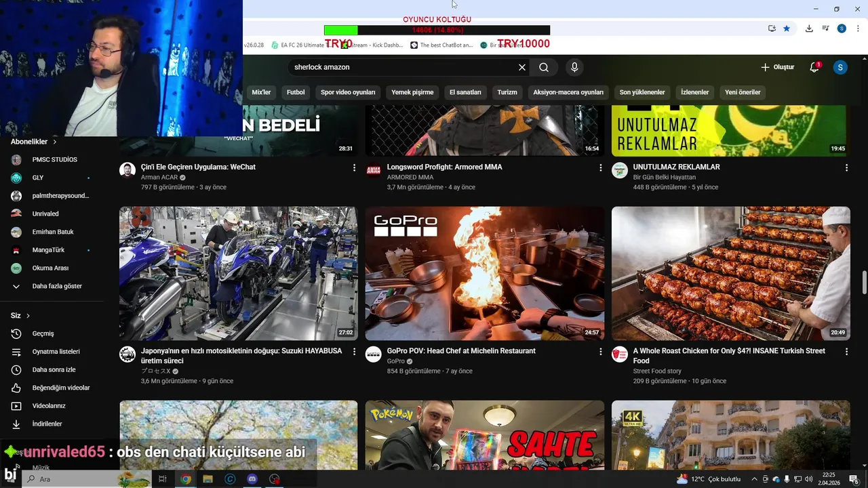Open Chrome media controls icon

click(825, 28)
